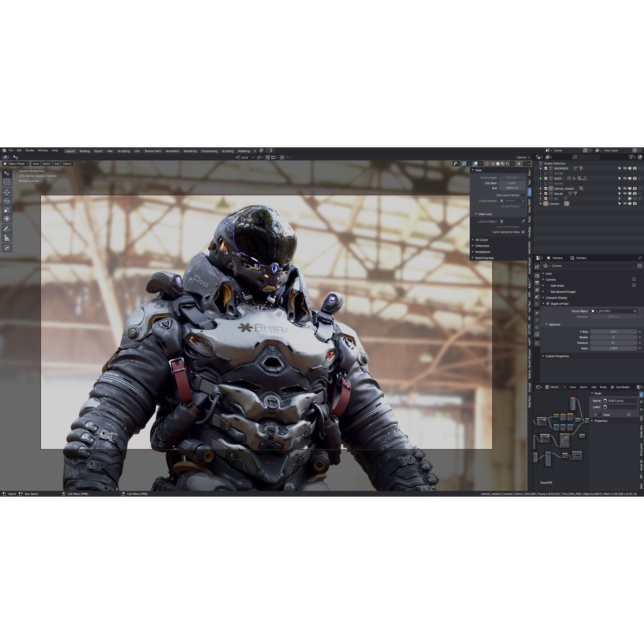Hide the Decals collection with its eye toggle
This screenshot has width=644, height=644.
(625, 193)
